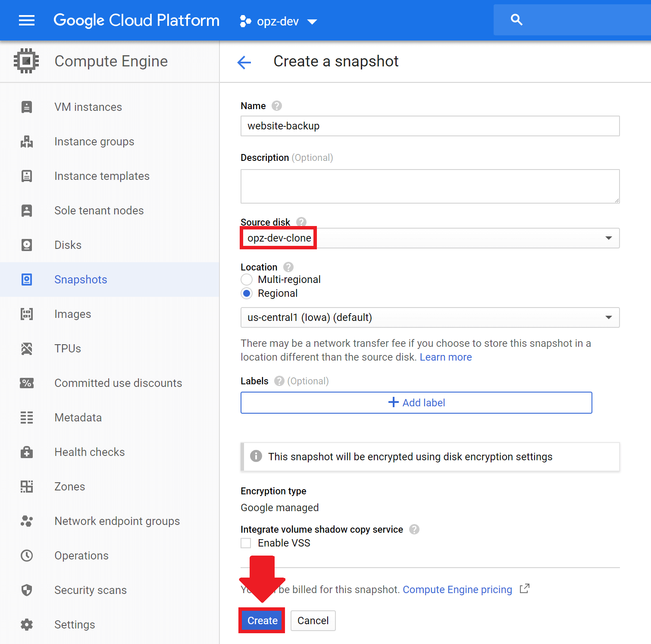Open the us-central1 region dropdown
The width and height of the screenshot is (651, 644).
[430, 317]
